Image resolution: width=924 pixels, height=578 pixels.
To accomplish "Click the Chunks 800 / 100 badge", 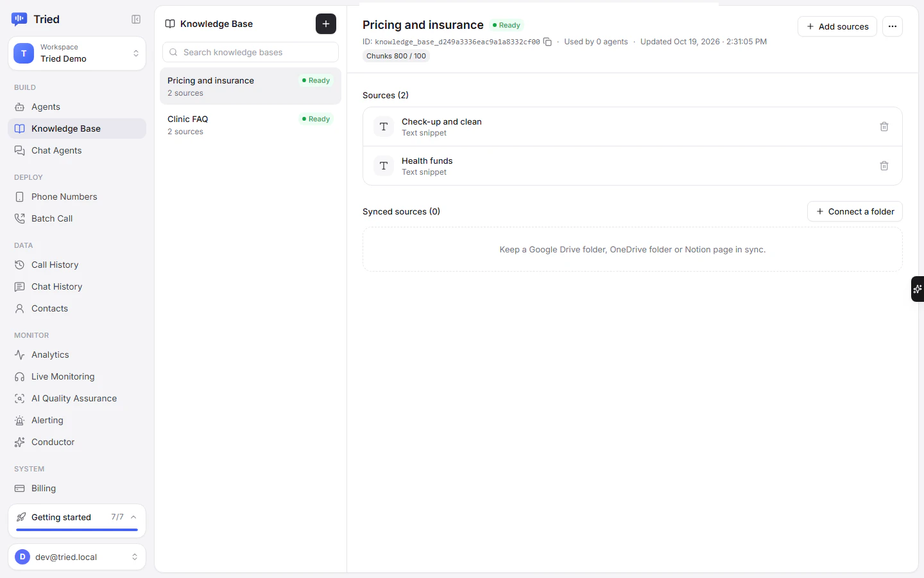I will 396,56.
